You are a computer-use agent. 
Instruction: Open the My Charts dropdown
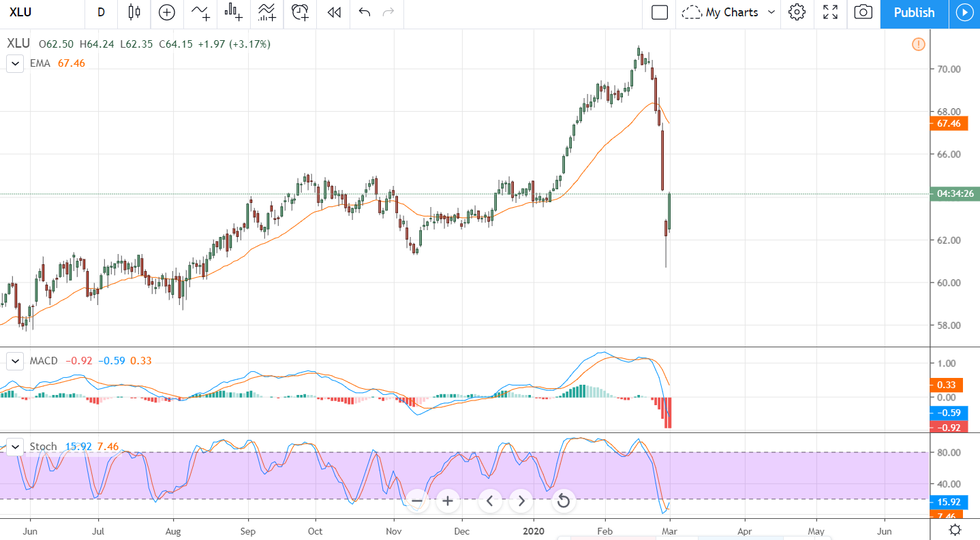click(x=730, y=12)
